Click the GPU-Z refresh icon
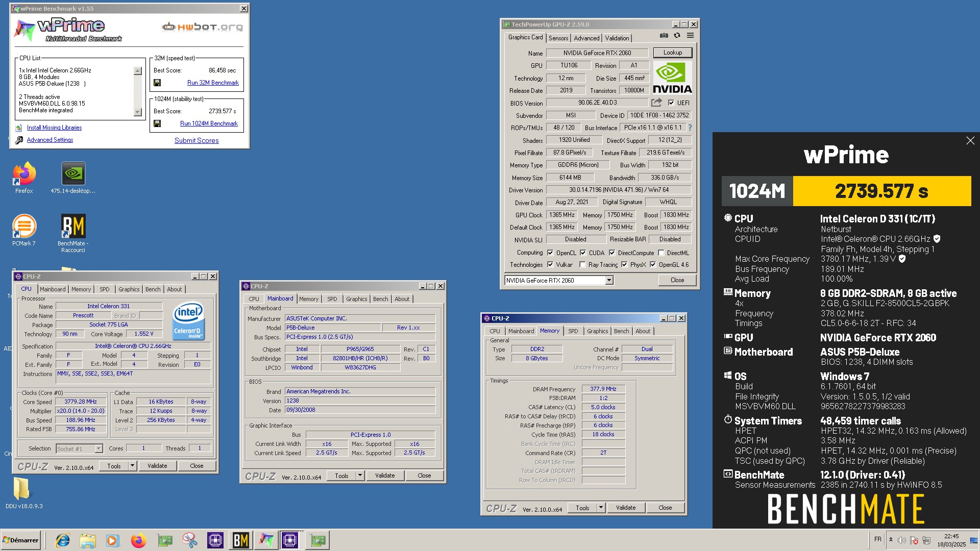980x551 pixels. click(x=677, y=36)
